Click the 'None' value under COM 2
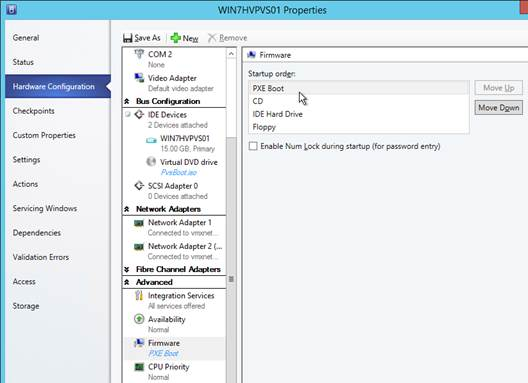 coord(156,65)
